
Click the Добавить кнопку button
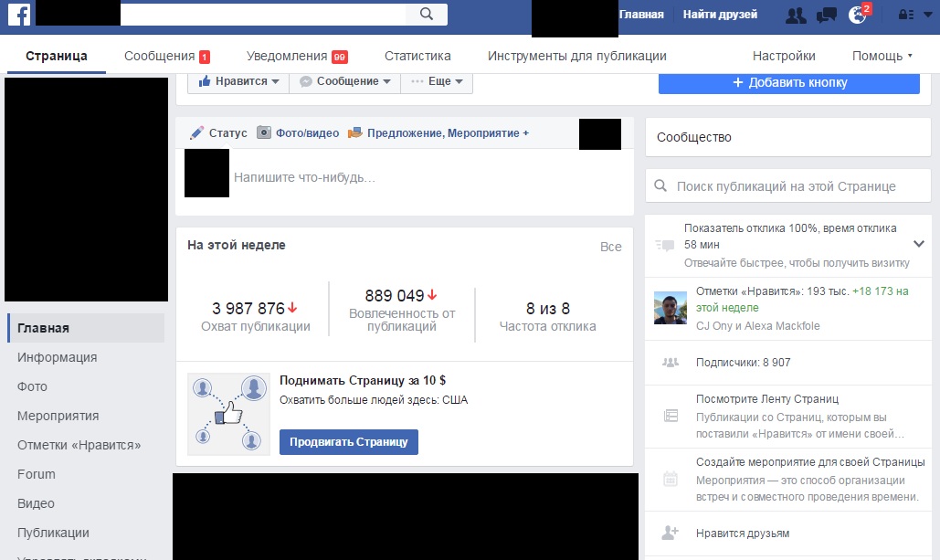coord(789,83)
